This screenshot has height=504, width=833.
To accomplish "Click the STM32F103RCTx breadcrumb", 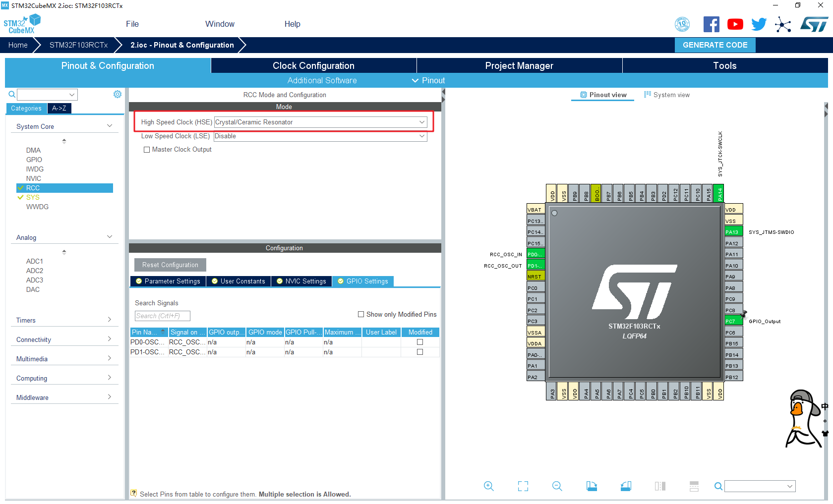I will pyautogui.click(x=78, y=45).
